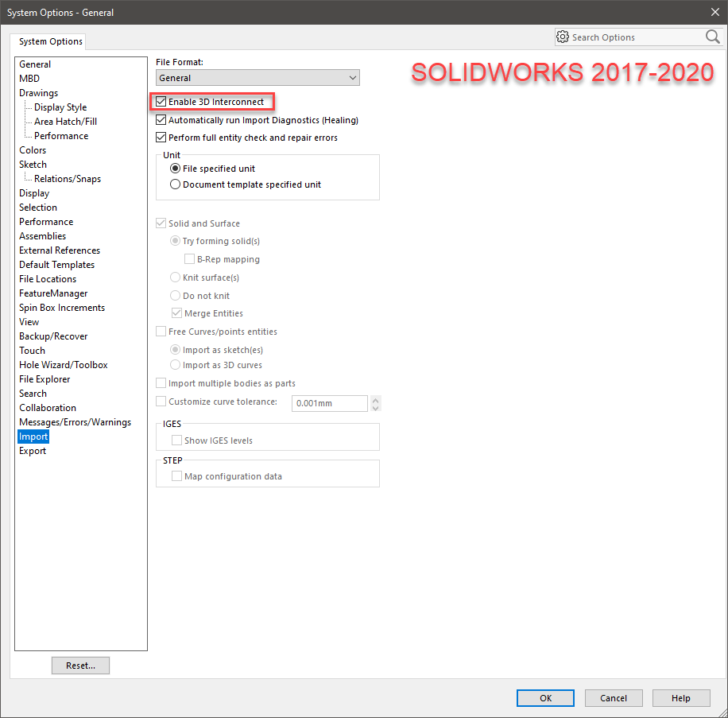Select Do not knit radio button
728x718 pixels.
pyautogui.click(x=175, y=295)
